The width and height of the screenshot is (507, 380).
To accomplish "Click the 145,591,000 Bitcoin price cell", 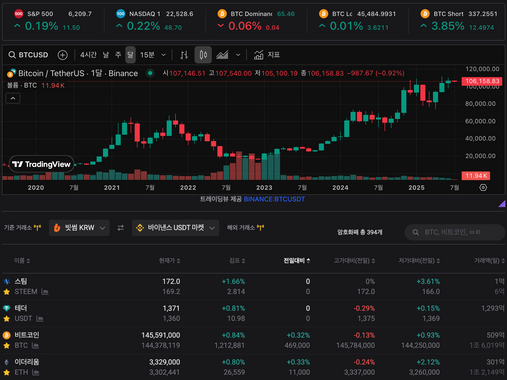I will pyautogui.click(x=161, y=335).
